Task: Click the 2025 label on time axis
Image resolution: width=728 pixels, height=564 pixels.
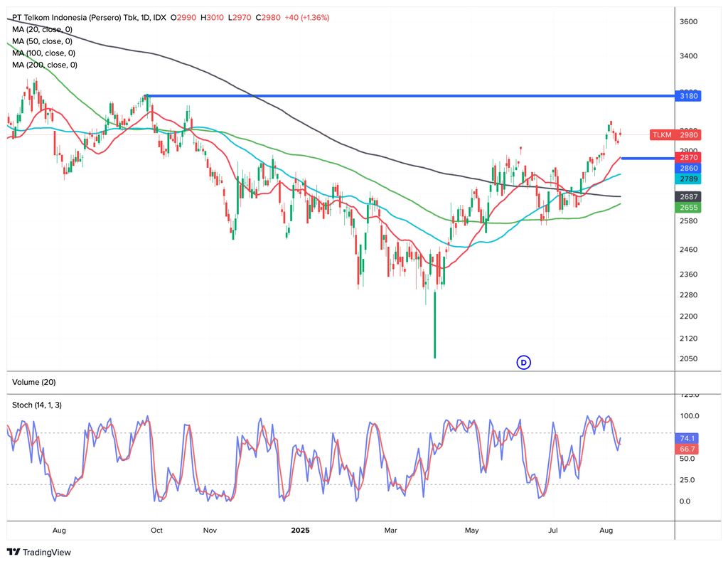Action: [x=300, y=530]
